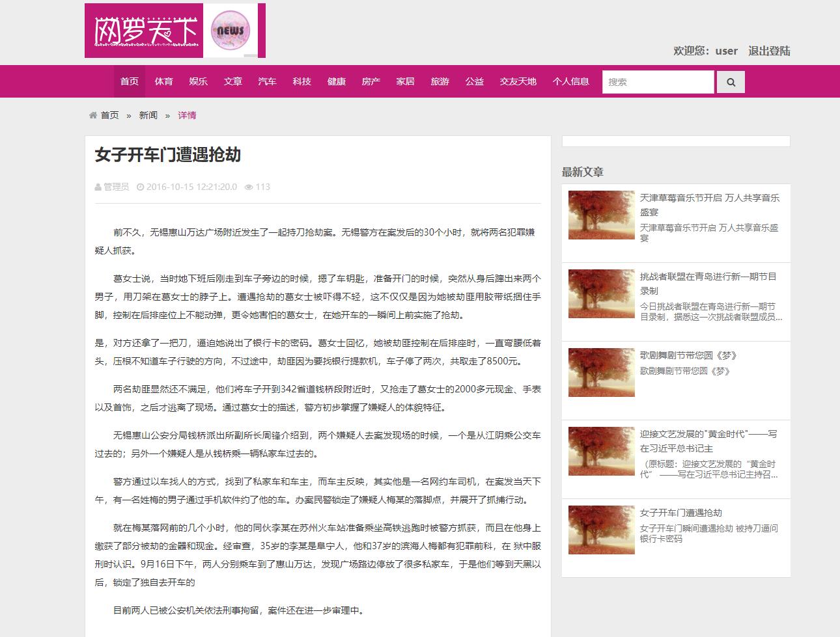Select 房产 from the navigation bar
Screen dimensions: 840x637
pos(371,81)
